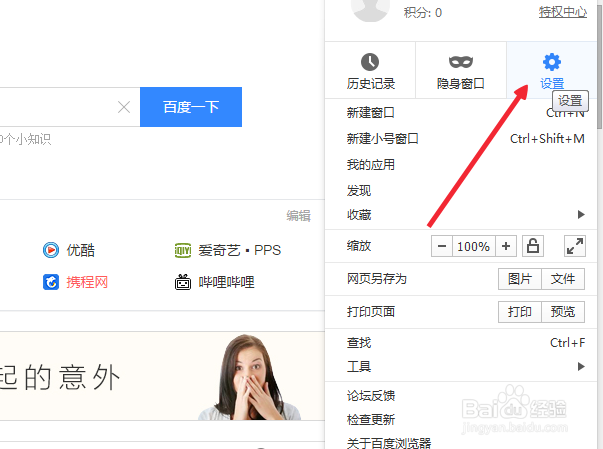Image resolution: width=603 pixels, height=449 pixels.
Task: Open the 优酷 site link
Action: coord(81,250)
